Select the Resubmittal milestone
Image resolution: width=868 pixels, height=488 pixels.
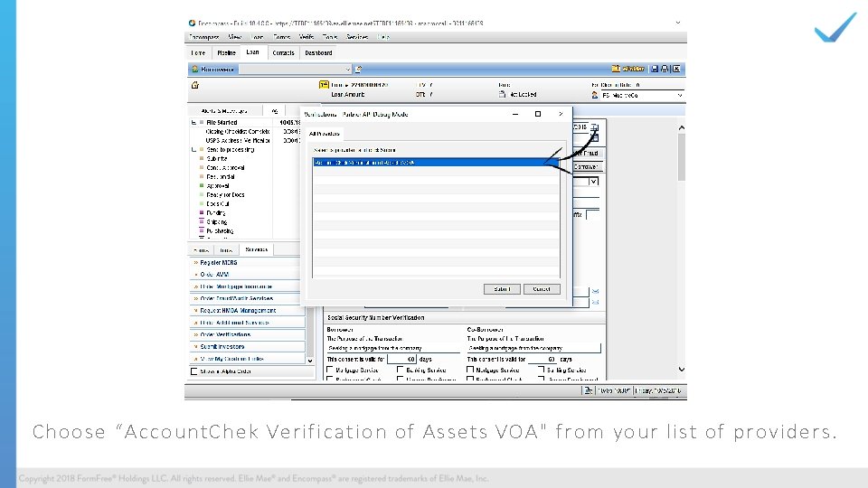click(221, 177)
